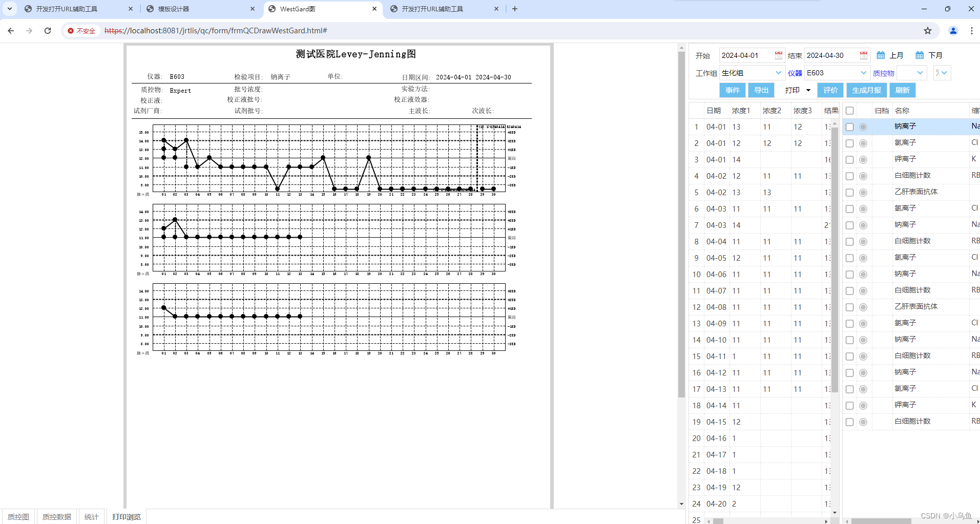Bookmark this page with the star icon
980x524 pixels.
(x=928, y=31)
